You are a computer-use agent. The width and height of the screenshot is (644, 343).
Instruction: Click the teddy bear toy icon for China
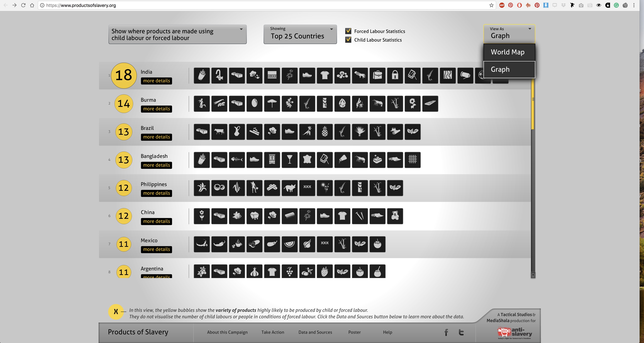point(395,216)
